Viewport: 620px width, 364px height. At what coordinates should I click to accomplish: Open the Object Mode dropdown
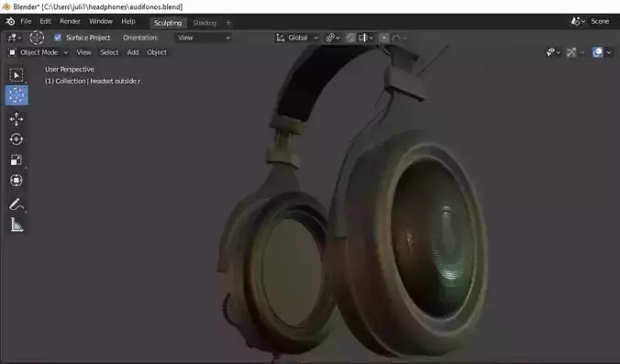39,52
